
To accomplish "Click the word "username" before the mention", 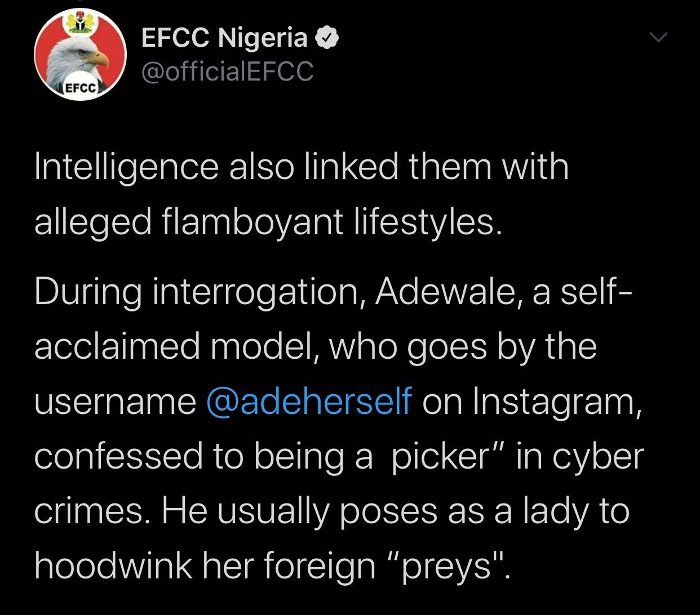I will 115,402.
